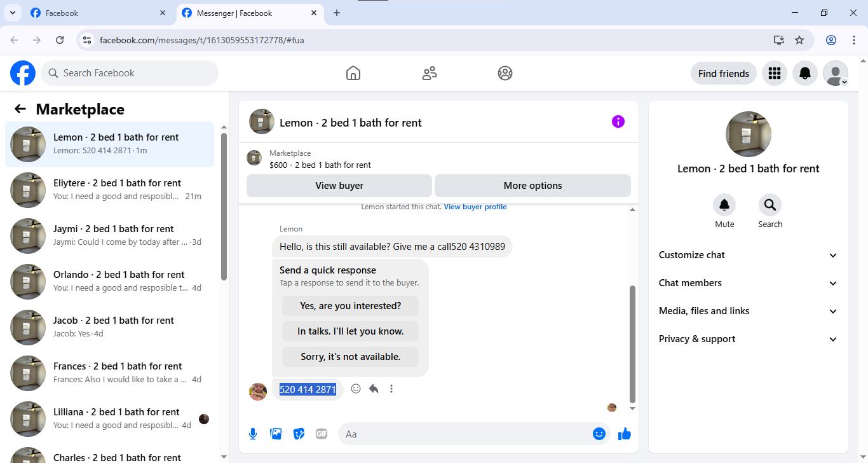The height and width of the screenshot is (463, 868).
Task: Open more options for 520 414 2871 message
Action: pyautogui.click(x=391, y=389)
